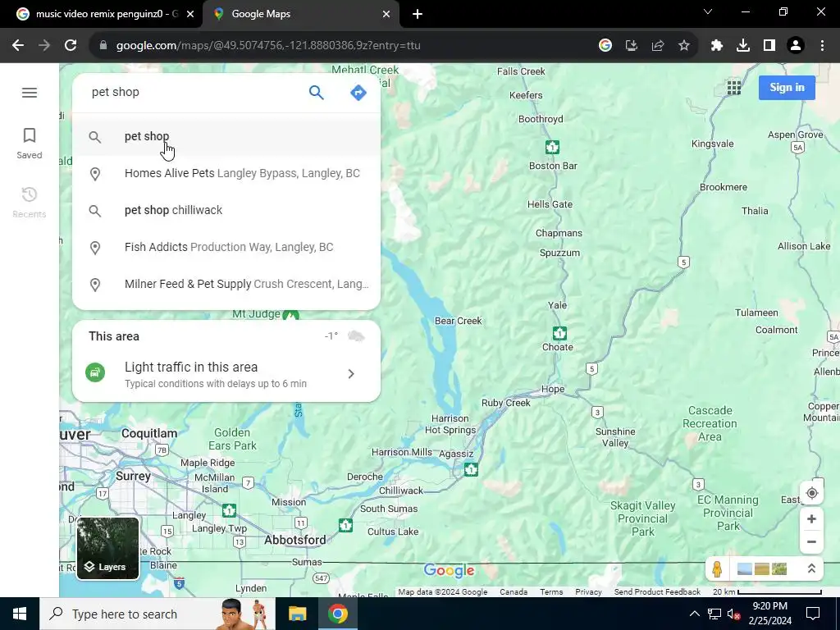Open Chrome profile avatar

(796, 46)
